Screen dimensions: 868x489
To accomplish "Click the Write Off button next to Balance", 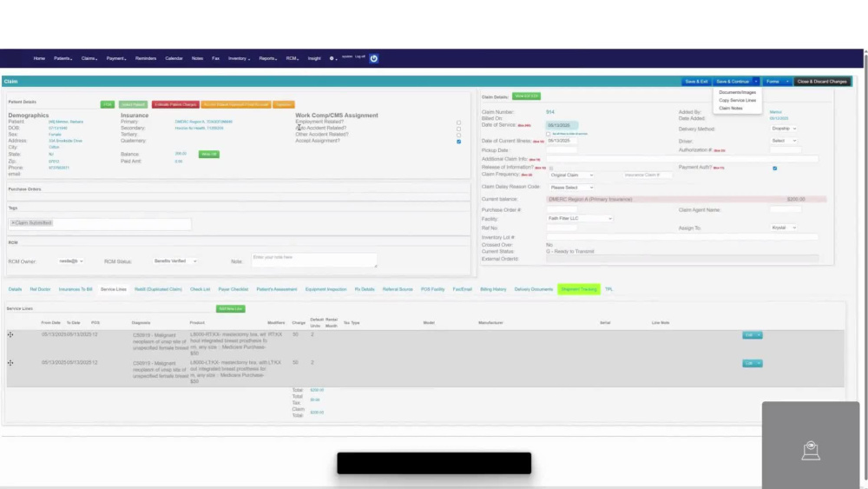I will coord(208,154).
